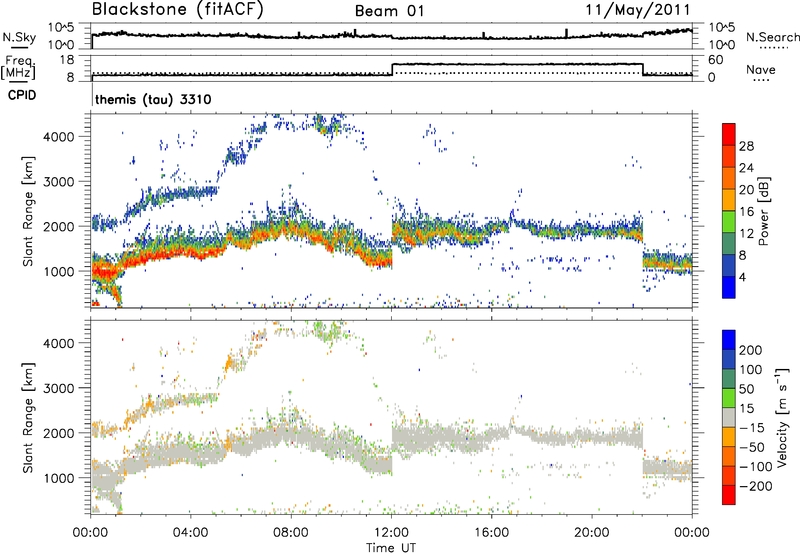Pick the gray Velocity color bar segment
Image resolution: width=800 pixels, height=554 pixels.
[x=729, y=417]
